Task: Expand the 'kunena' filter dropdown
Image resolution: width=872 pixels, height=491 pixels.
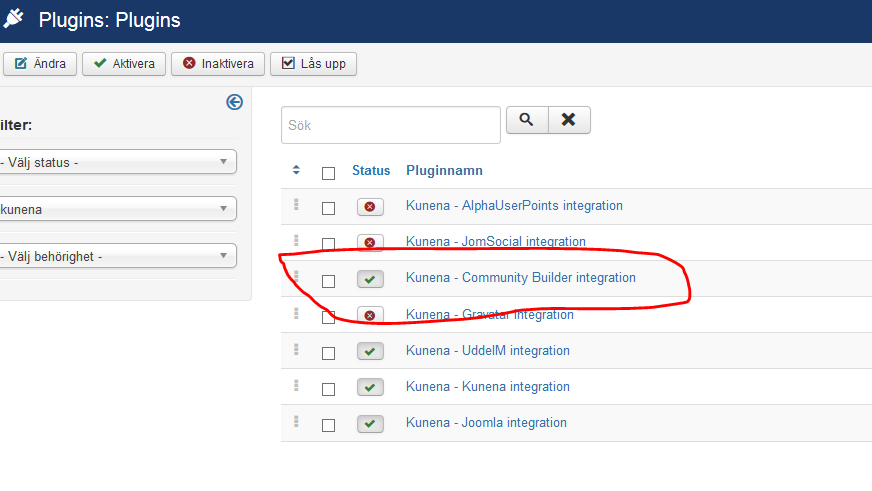Action: pos(117,209)
